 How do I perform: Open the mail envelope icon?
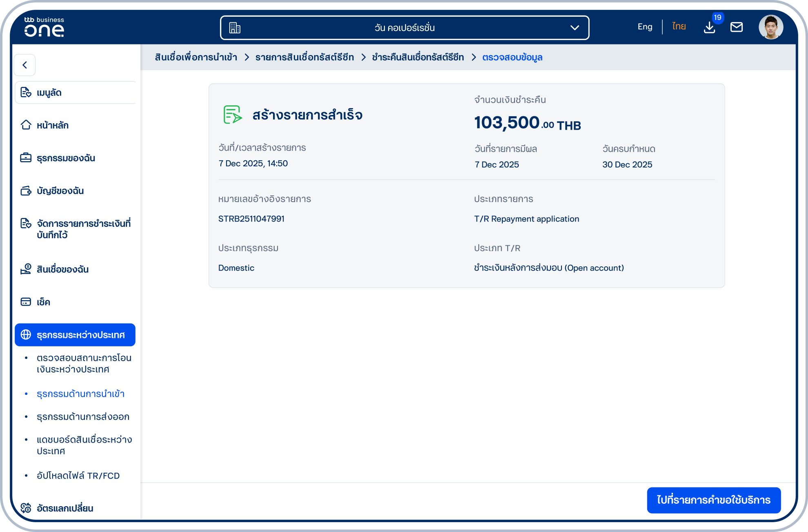pos(737,27)
